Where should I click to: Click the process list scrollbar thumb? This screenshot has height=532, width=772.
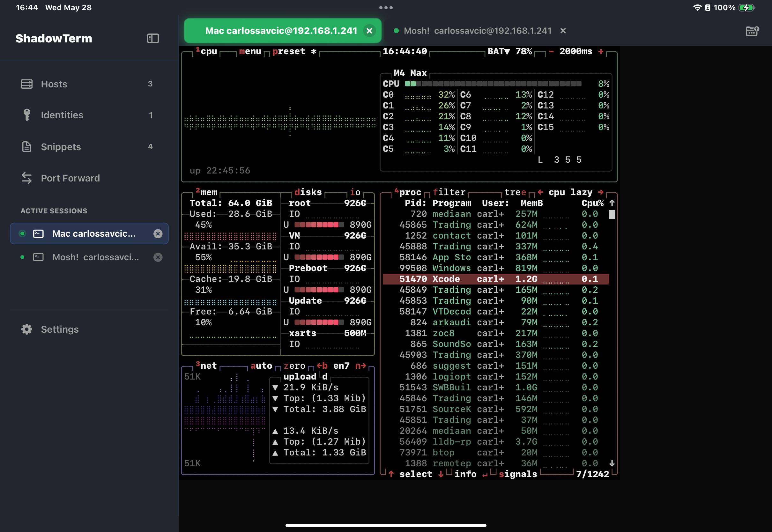coord(612,214)
